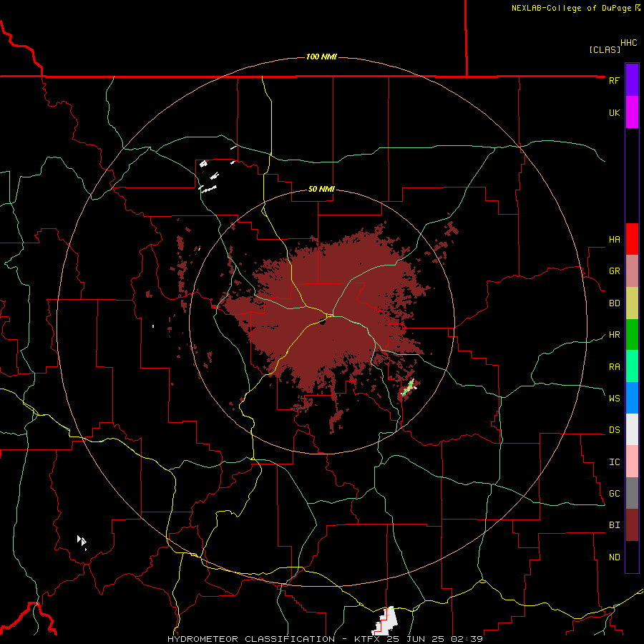Click the "BI" legend label

click(x=615, y=525)
